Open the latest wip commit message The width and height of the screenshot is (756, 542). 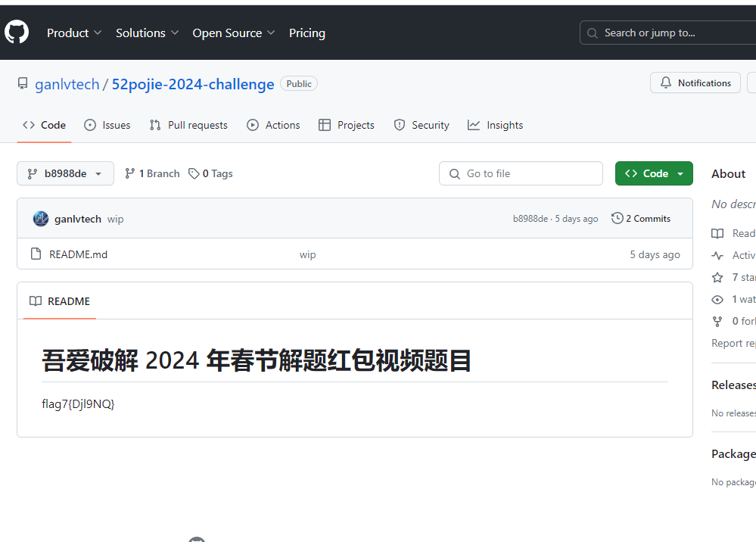pyautogui.click(x=115, y=220)
